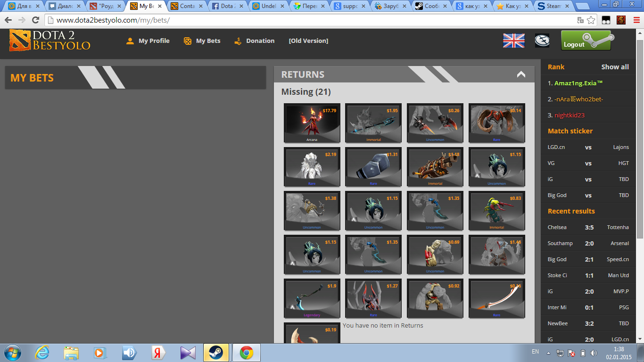This screenshot has height=362, width=644.
Task: Select the $1.38 Uncommon item
Action: tap(312, 211)
